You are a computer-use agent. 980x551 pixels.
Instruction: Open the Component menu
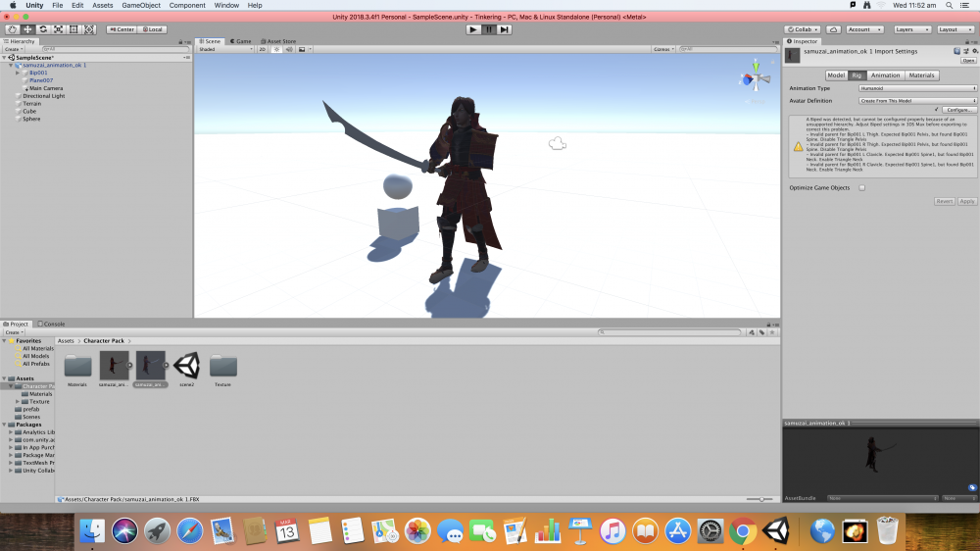[187, 5]
